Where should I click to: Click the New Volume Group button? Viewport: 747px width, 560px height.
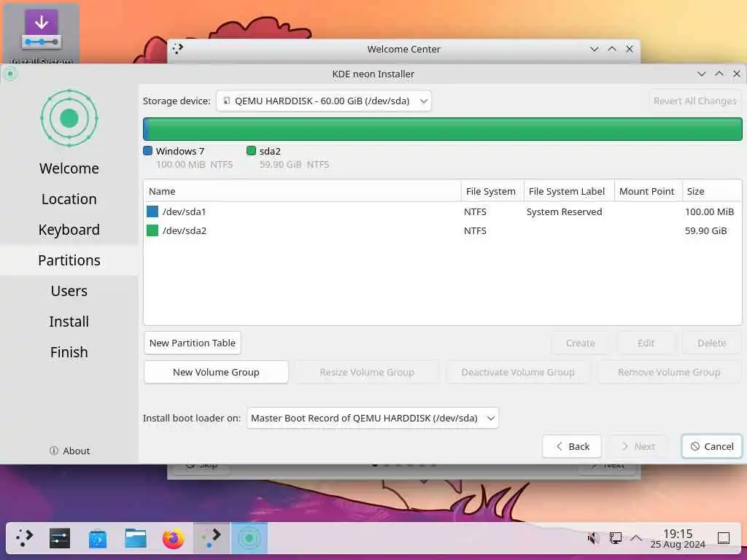point(216,372)
